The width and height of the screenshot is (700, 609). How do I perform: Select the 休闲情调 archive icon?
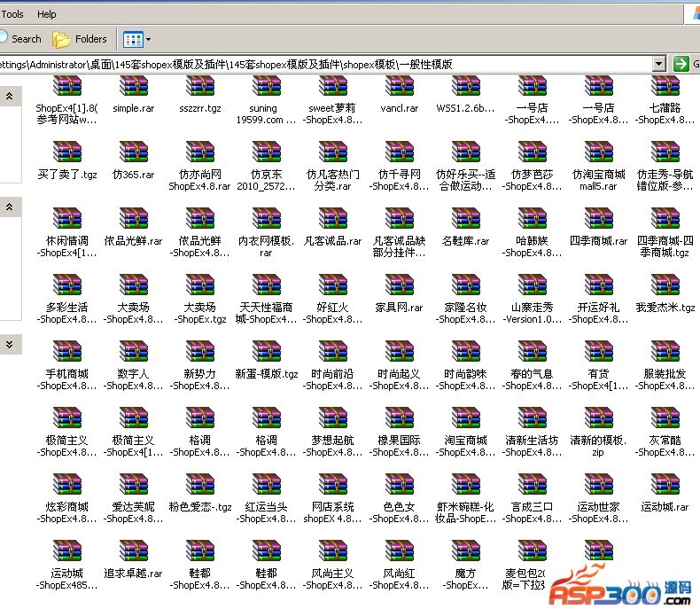tap(67, 218)
